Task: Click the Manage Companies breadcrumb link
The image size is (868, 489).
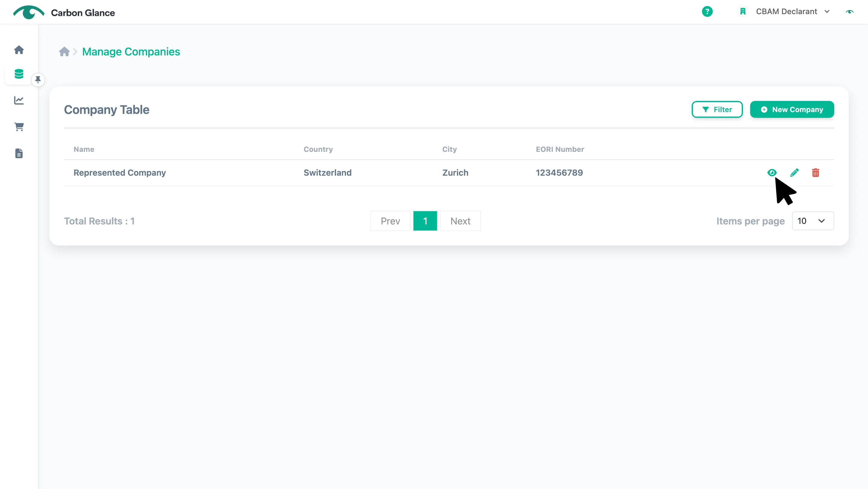Action: (x=131, y=52)
